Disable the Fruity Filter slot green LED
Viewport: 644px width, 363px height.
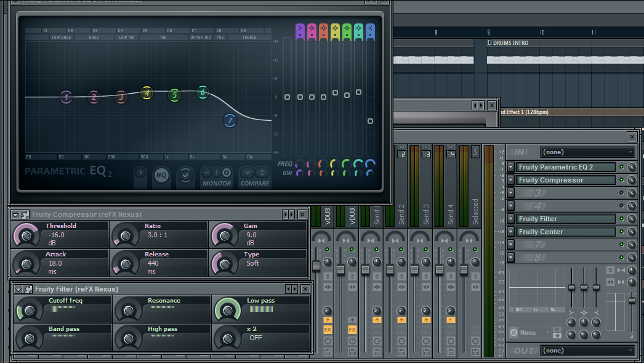click(621, 219)
